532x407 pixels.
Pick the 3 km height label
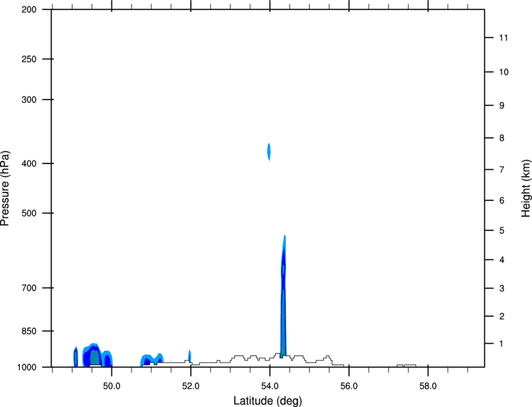[x=501, y=288]
